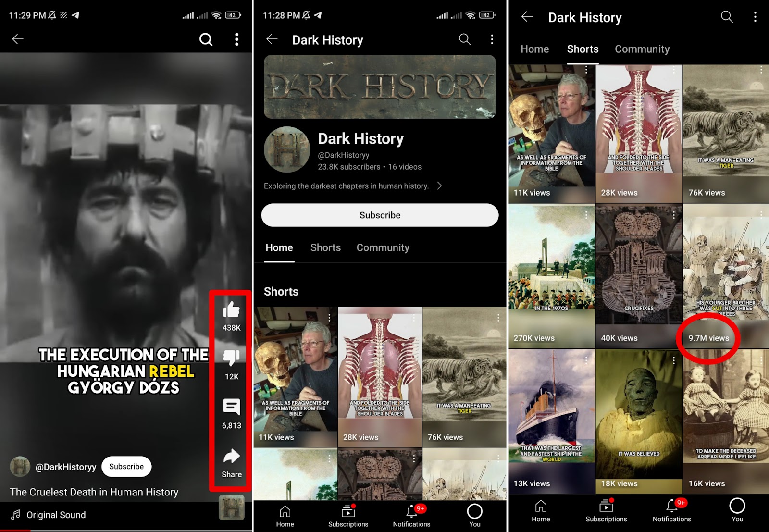769x532 pixels.
Task: Open search on Shorts player screen
Action: (x=206, y=39)
